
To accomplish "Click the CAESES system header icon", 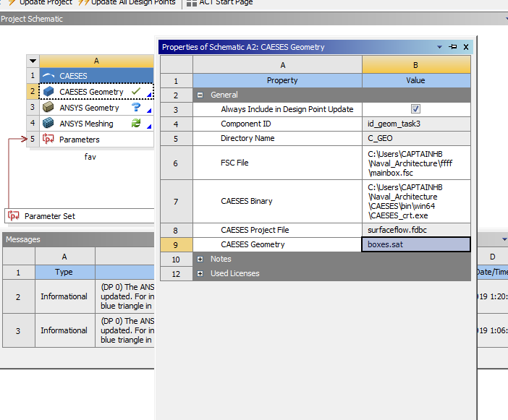I will point(48,76).
